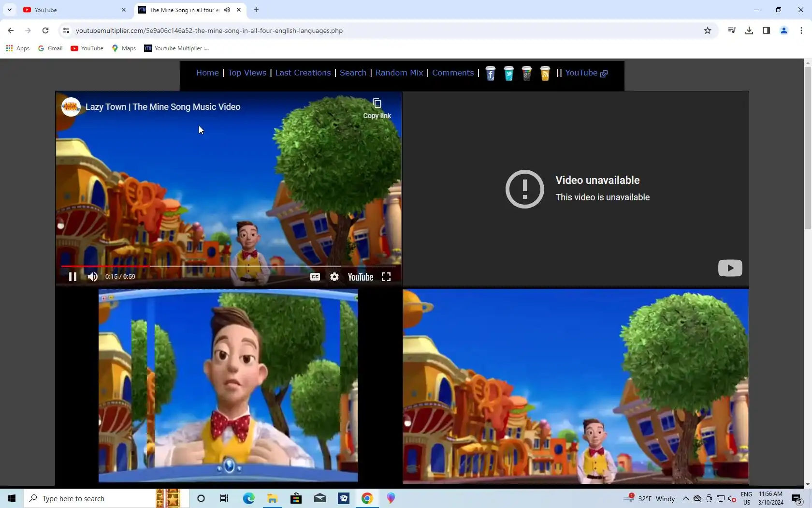Viewport: 812px width, 508px height.
Task: Enter fullscreen on the first video
Action: tap(386, 277)
